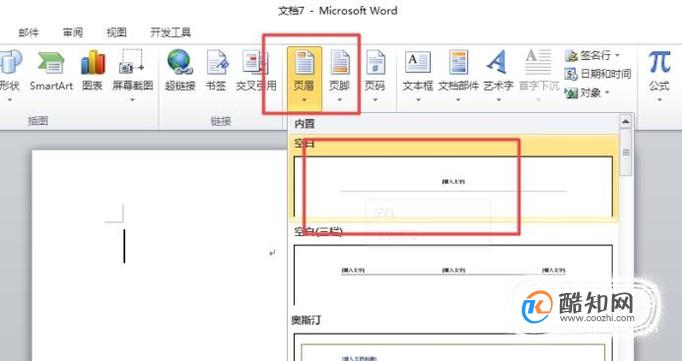Switch to the 开发工具 developer tab
682x361 pixels.
[x=170, y=32]
